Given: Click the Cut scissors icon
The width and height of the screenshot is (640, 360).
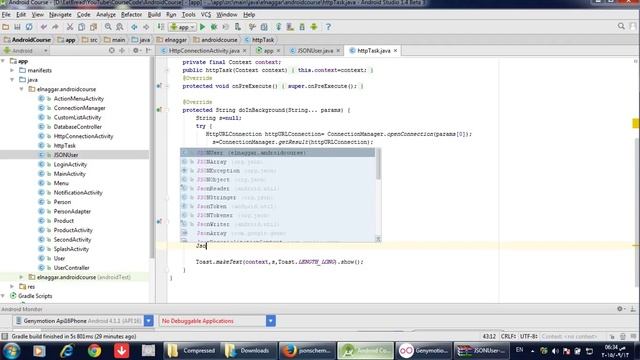Looking at the screenshot, I should 70,27.
